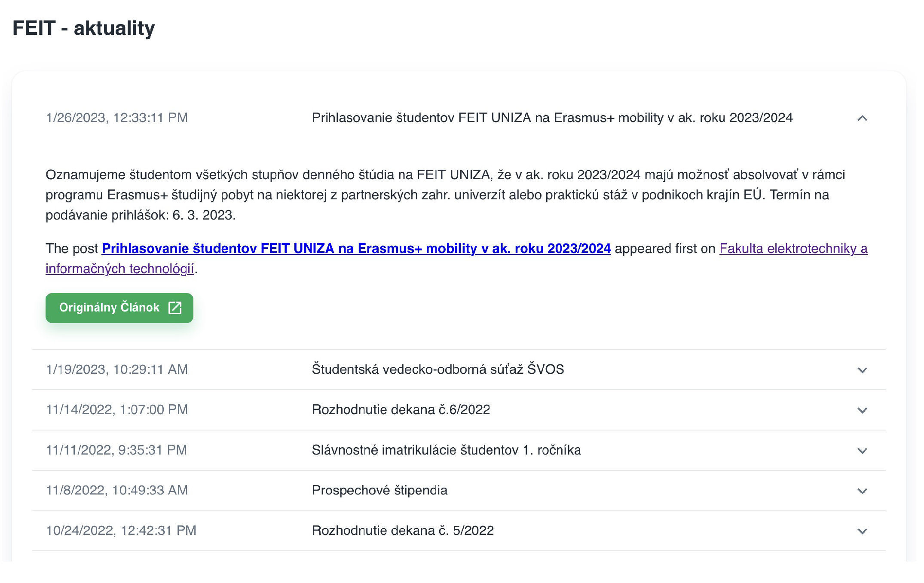This screenshot has width=924, height=583.
Task: Click Slávnostné imatrikulácie študentov 1. ročníka title
Action: (446, 450)
